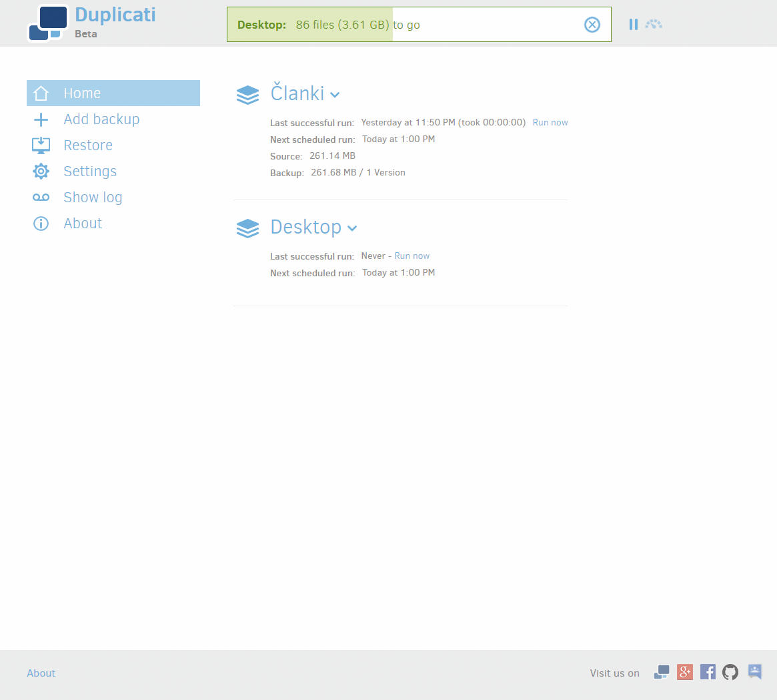The width and height of the screenshot is (777, 700).
Task: Pause the current backup operation
Action: coord(633,24)
